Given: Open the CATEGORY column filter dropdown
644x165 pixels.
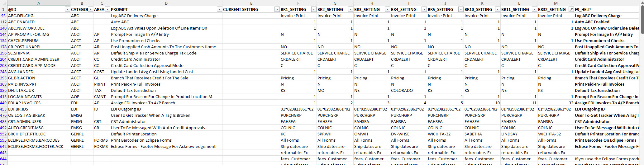Looking at the screenshot, I should pyautogui.click(x=90, y=10).
